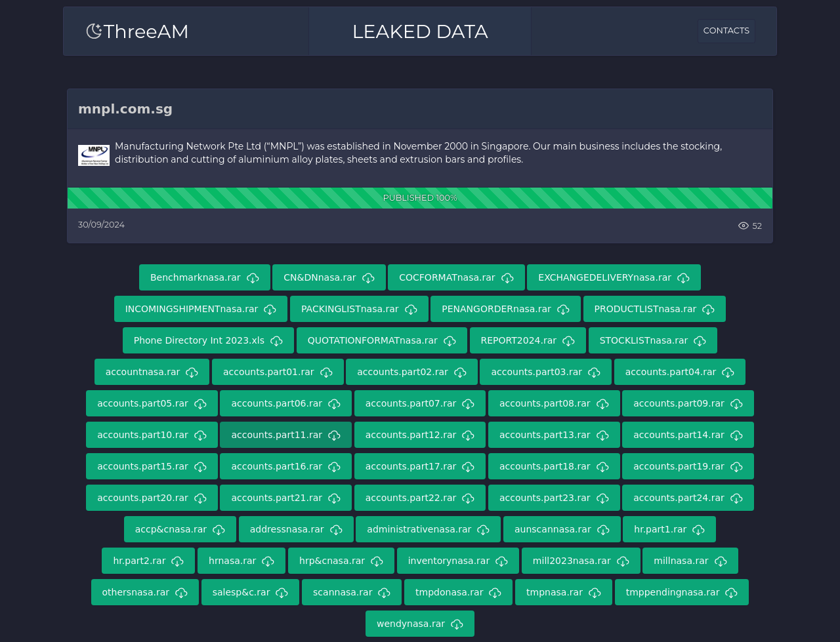The height and width of the screenshot is (642, 840).
Task: Click the addressnasa.rar button
Action: point(296,529)
